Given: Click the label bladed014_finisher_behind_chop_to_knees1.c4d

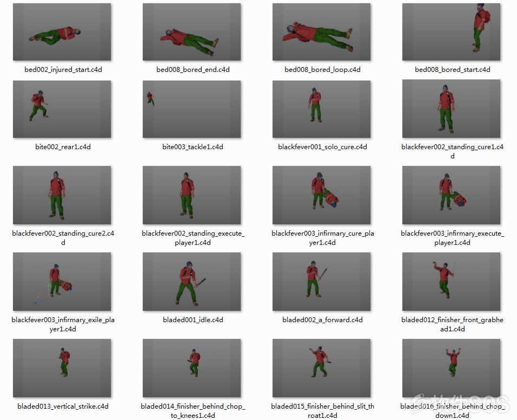Looking at the screenshot, I should pos(193,411).
